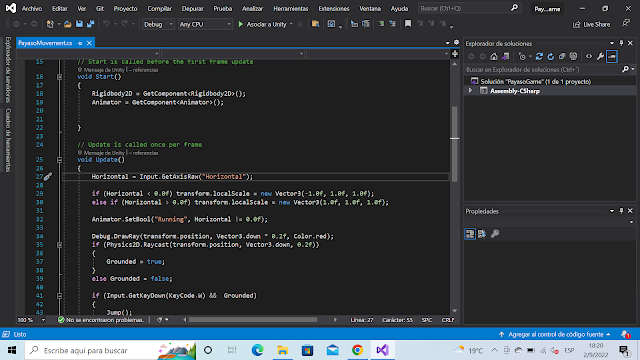
Task: Open the notifications bell in the status bar
Action: coord(625,334)
